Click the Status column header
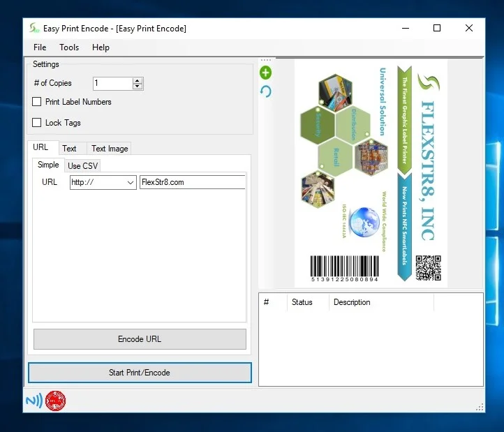This screenshot has width=504, height=432. [x=308, y=302]
